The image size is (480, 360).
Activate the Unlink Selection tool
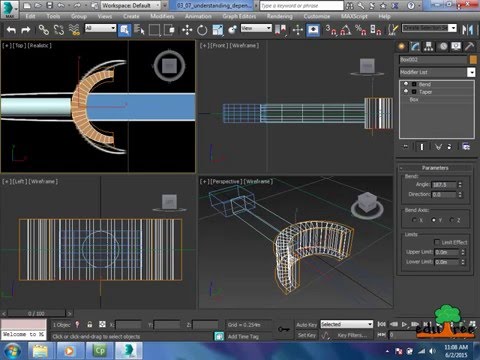(59, 30)
